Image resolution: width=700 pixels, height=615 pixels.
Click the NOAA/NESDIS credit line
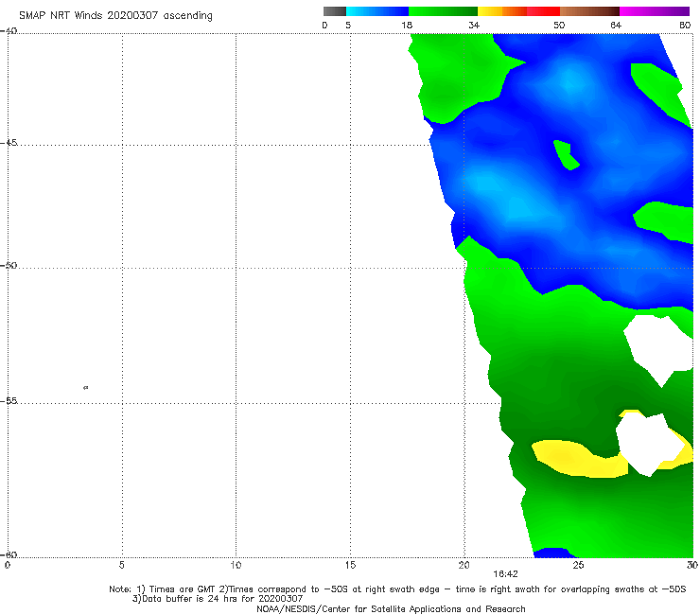click(x=391, y=609)
